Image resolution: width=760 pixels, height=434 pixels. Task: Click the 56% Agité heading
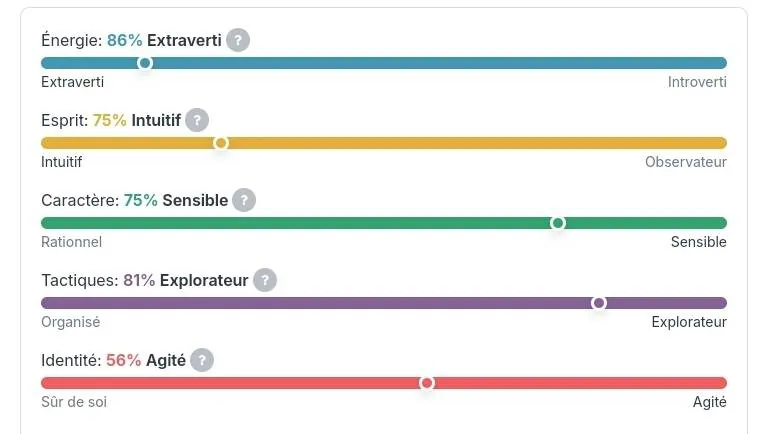click(x=146, y=360)
